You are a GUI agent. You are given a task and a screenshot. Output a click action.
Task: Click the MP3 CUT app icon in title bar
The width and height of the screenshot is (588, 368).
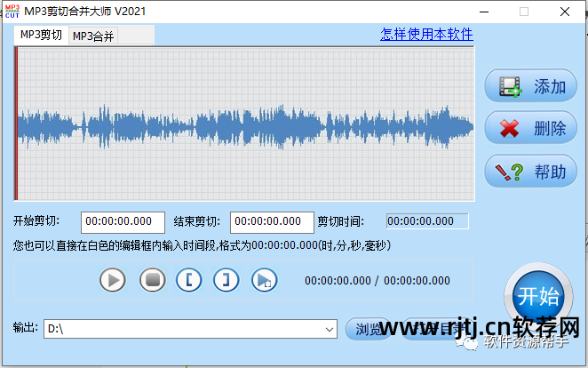12,12
